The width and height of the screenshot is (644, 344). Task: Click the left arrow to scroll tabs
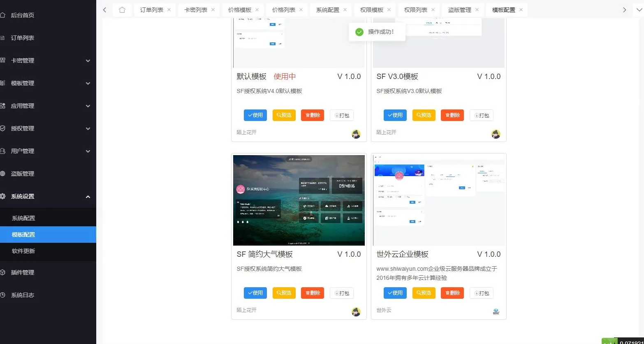pos(104,9)
